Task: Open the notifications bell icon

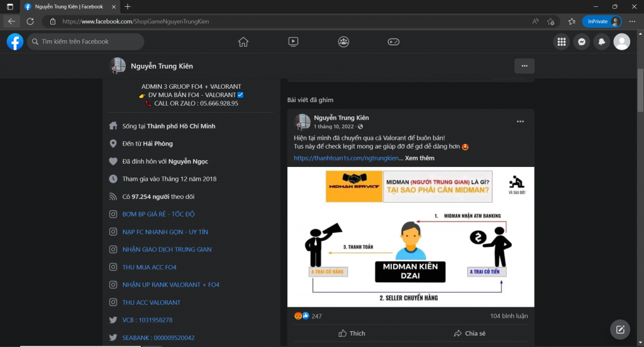Action: click(602, 42)
